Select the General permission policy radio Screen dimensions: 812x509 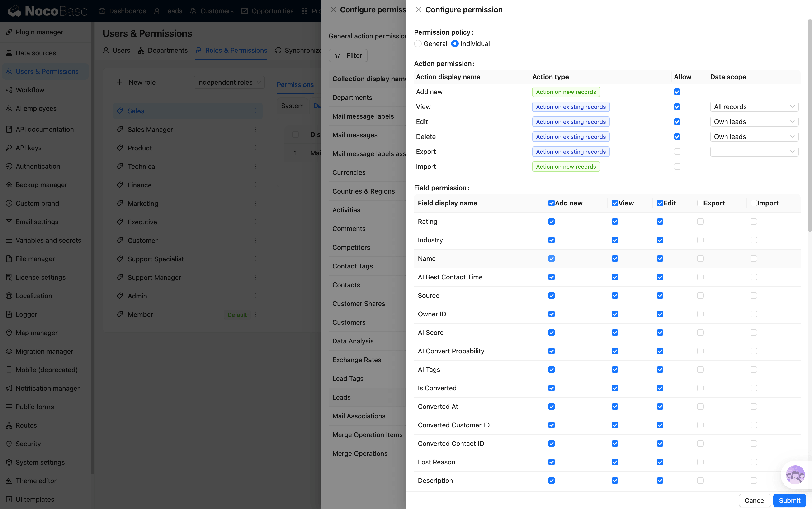(418, 44)
